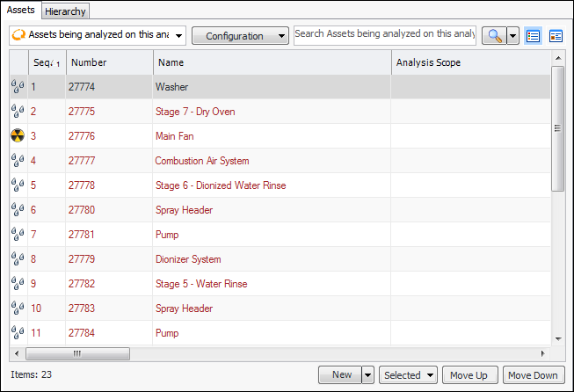Click droplet icon beside Combustion Air System
The image size is (574, 392).
[18, 161]
